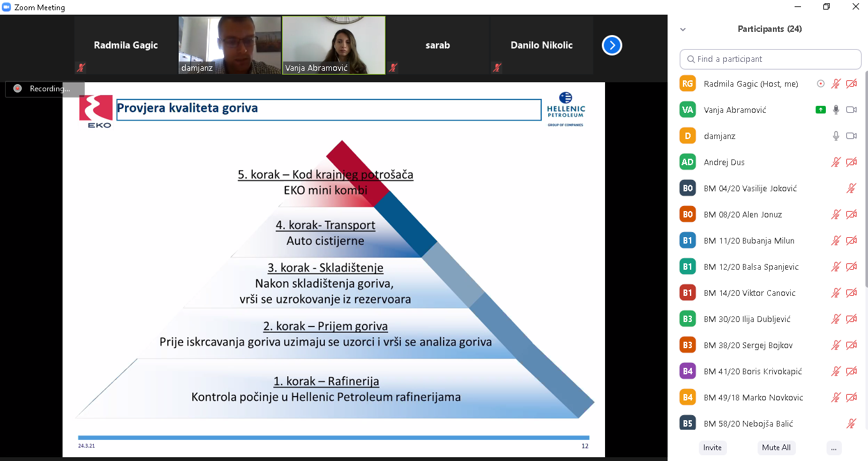868x461 pixels.
Task: Click mute icon on sarab video tile
Action: 393,67
